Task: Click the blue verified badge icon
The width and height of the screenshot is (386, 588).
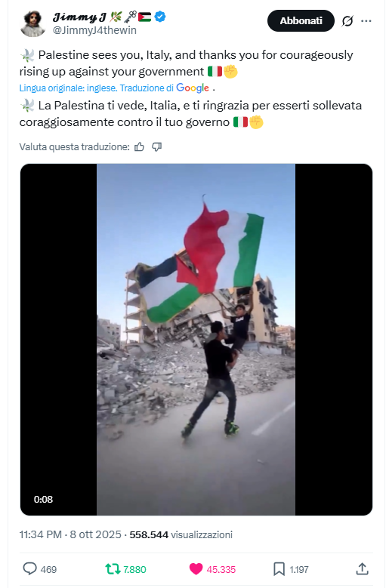Action: [x=160, y=17]
